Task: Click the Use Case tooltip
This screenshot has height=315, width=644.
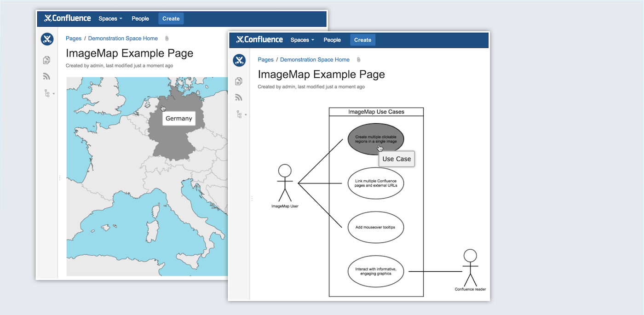Action: [x=397, y=159]
